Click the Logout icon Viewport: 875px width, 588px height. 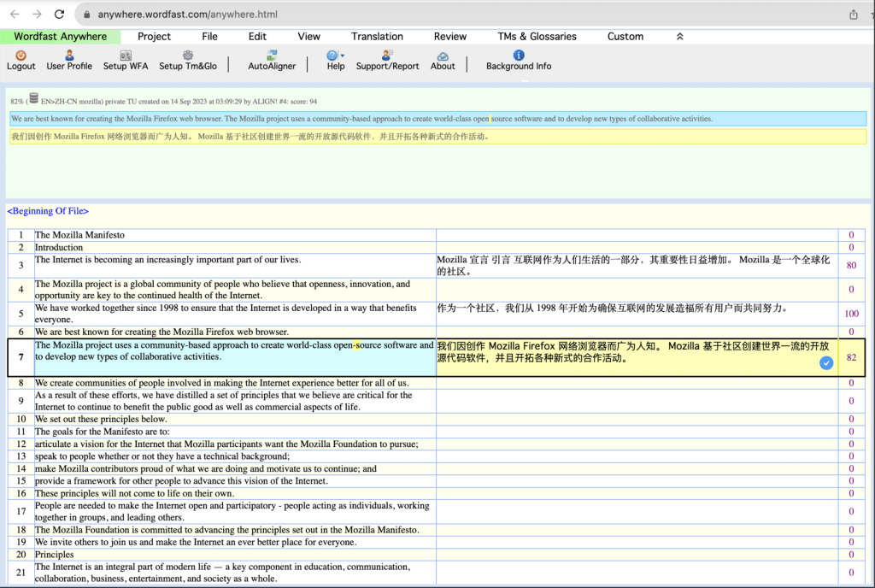pyautogui.click(x=21, y=56)
